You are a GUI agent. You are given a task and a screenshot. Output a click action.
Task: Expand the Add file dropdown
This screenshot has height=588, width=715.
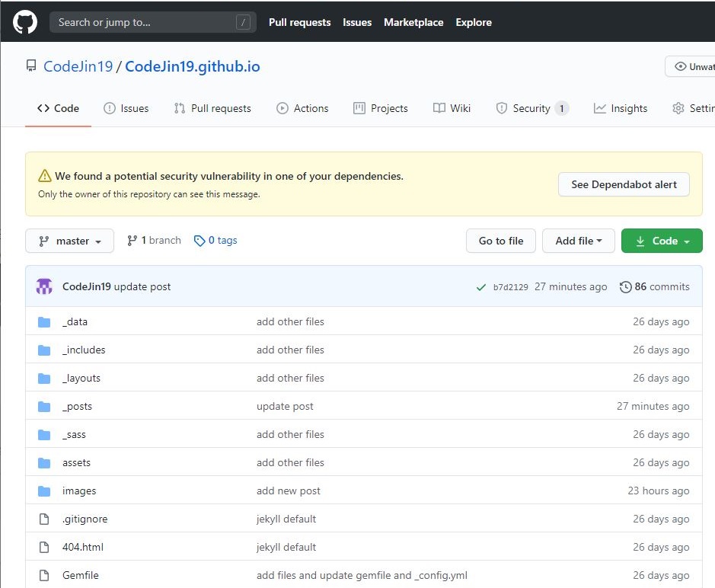point(578,241)
